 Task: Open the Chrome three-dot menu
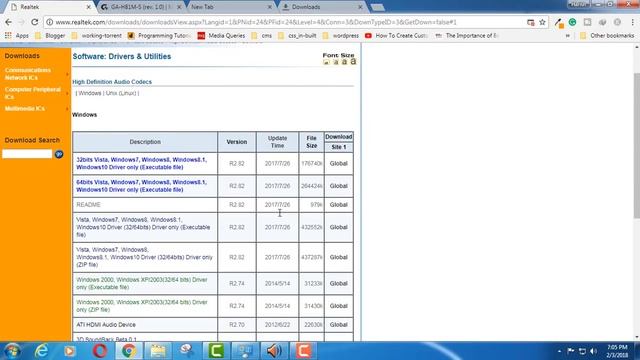632,22
